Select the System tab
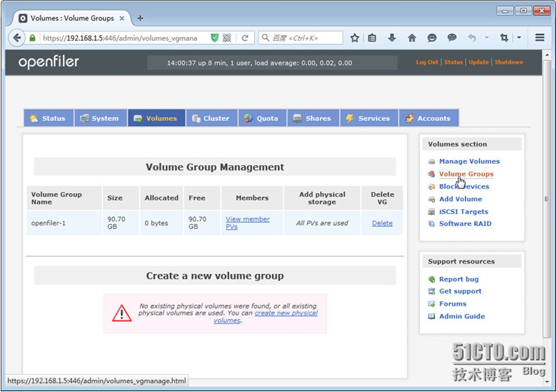Viewport: 556px width, 392px height. click(x=100, y=119)
